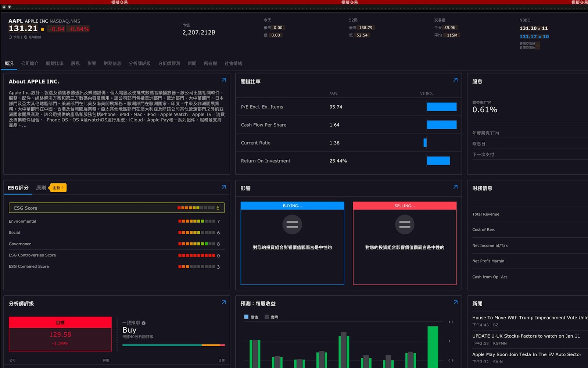Open 關鍵比率 panel expand arrow
Image resolution: width=588 pixels, height=368 pixels.
[x=455, y=80]
